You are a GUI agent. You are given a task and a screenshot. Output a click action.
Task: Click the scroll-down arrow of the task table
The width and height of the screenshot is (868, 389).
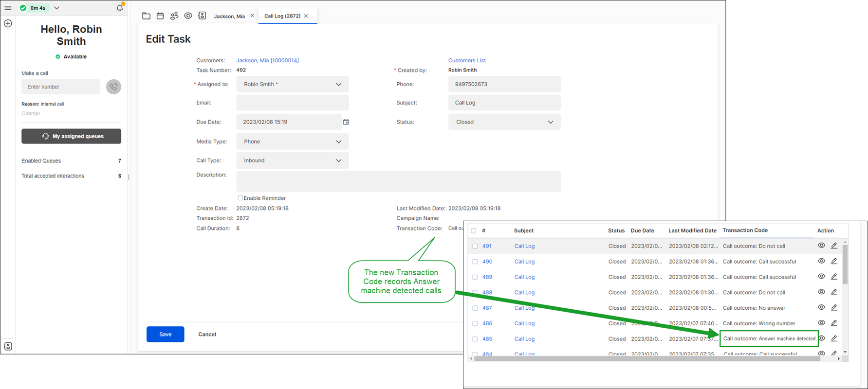point(845,352)
